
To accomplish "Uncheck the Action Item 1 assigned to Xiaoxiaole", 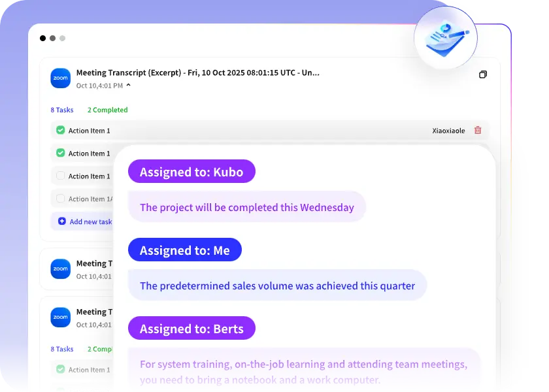I will pyautogui.click(x=61, y=131).
